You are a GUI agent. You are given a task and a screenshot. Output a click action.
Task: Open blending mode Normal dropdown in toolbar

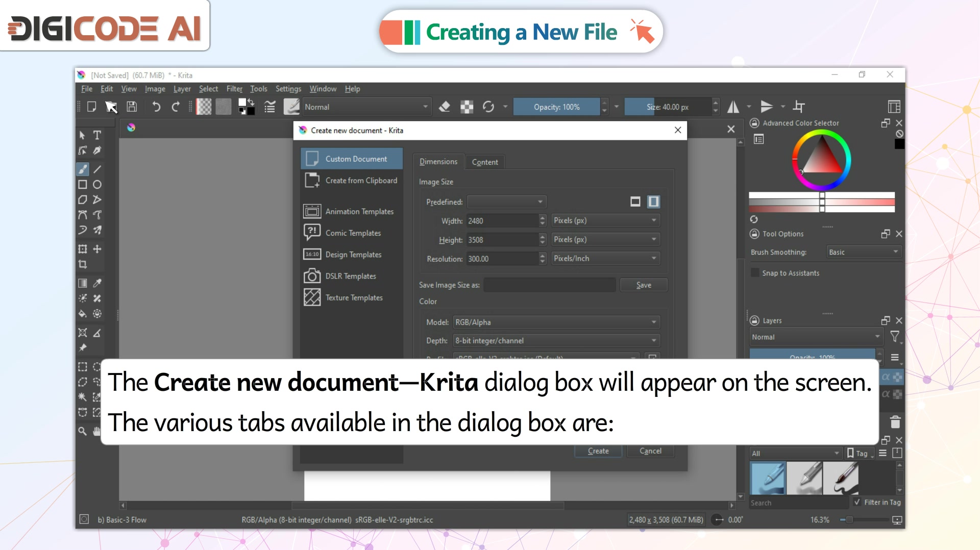pos(366,107)
